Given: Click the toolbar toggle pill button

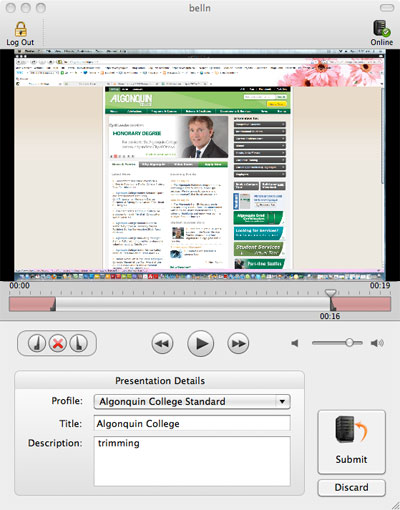Looking at the screenshot, I should point(387,8).
